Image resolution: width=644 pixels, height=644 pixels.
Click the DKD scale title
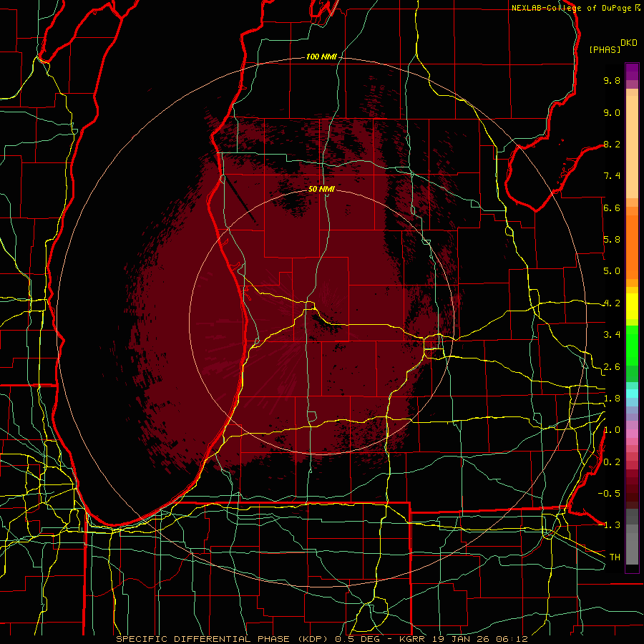pyautogui.click(x=629, y=43)
